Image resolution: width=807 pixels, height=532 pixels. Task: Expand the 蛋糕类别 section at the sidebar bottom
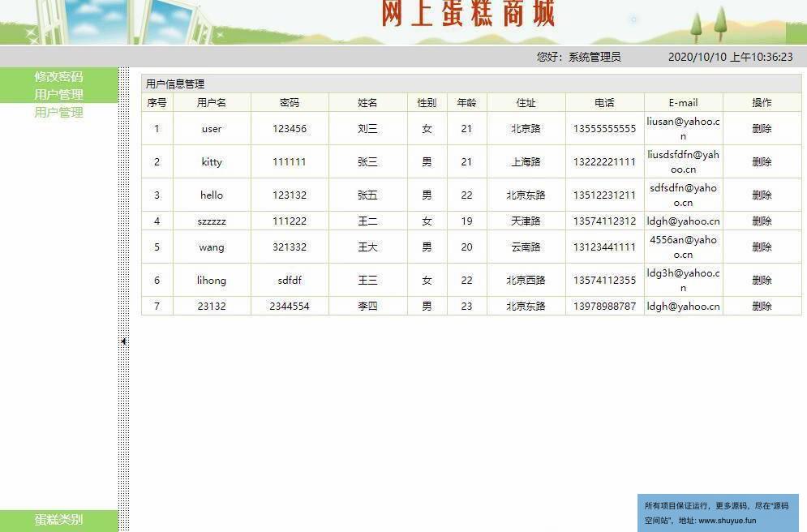click(x=58, y=520)
